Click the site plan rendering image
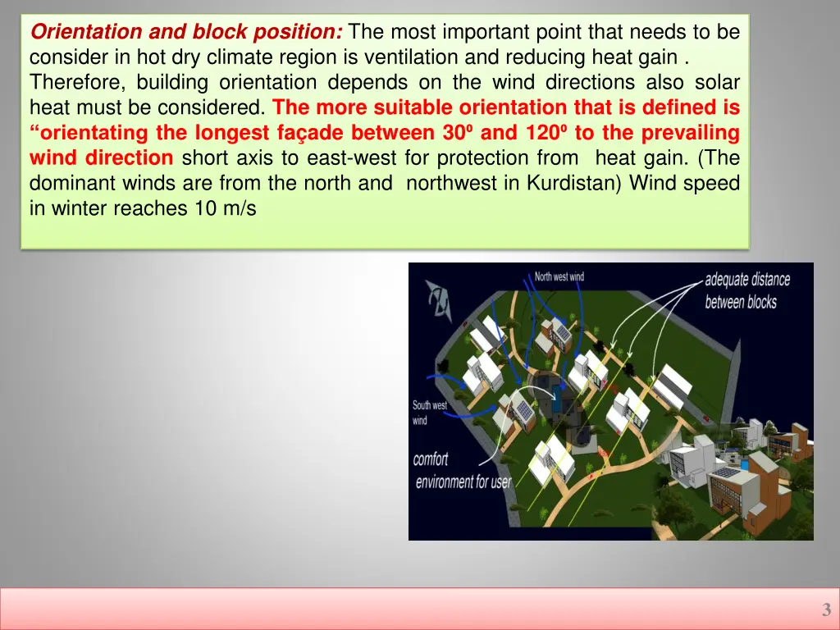Image resolution: width=840 pixels, height=630 pixels. (610, 401)
